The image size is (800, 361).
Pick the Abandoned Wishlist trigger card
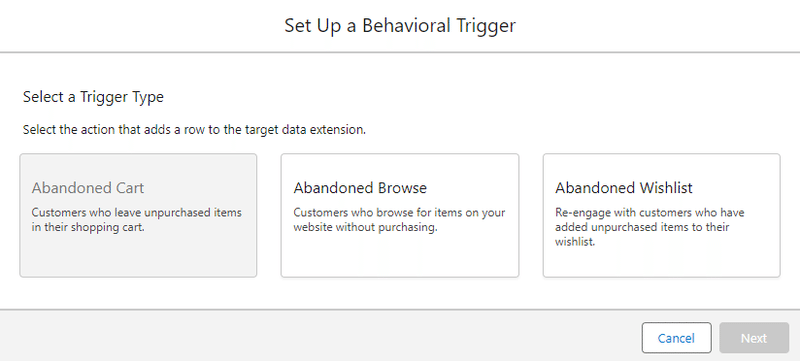[x=661, y=215]
